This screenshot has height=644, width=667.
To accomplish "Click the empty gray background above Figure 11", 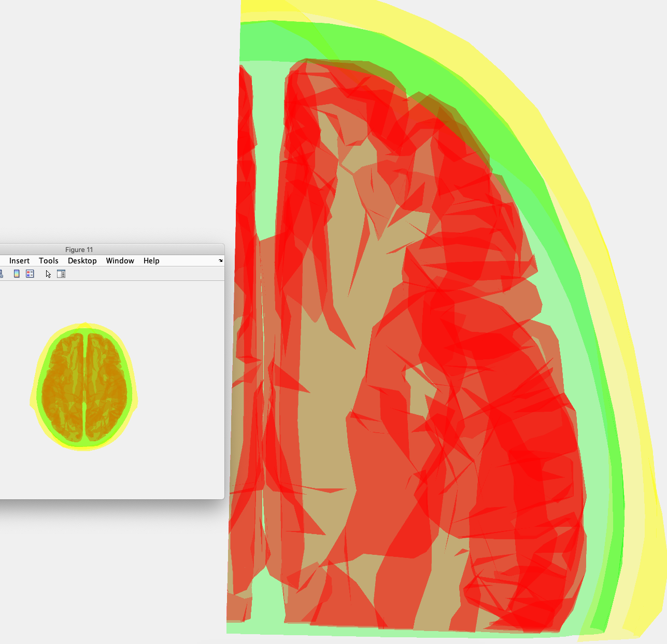I will click(104, 130).
